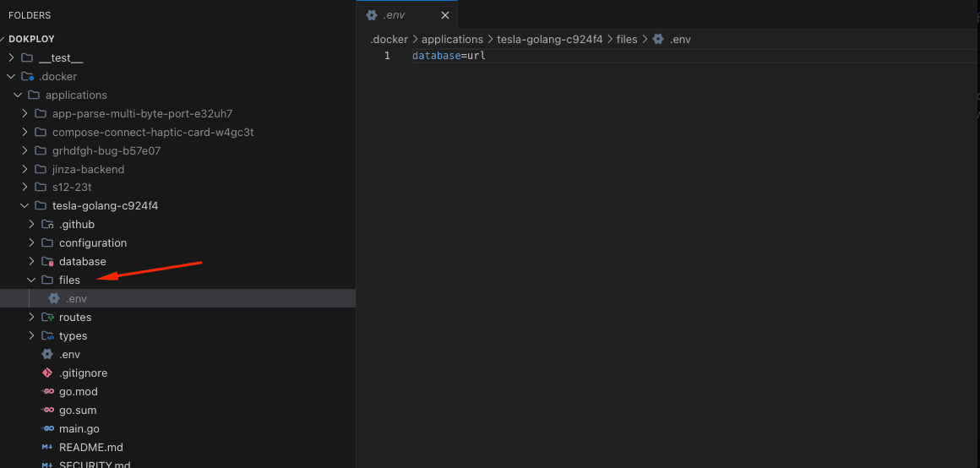Click the database folder icon
This screenshot has width=980, height=468.
[48, 262]
